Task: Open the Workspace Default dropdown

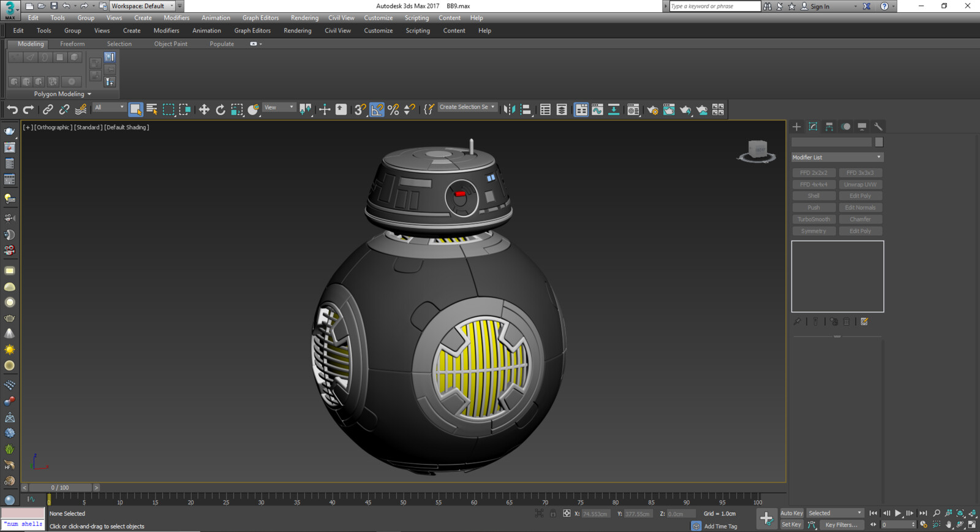Action: 143,6
